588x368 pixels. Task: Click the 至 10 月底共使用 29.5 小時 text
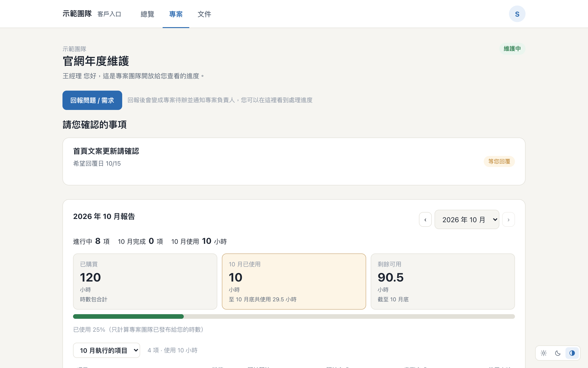pyautogui.click(x=263, y=299)
